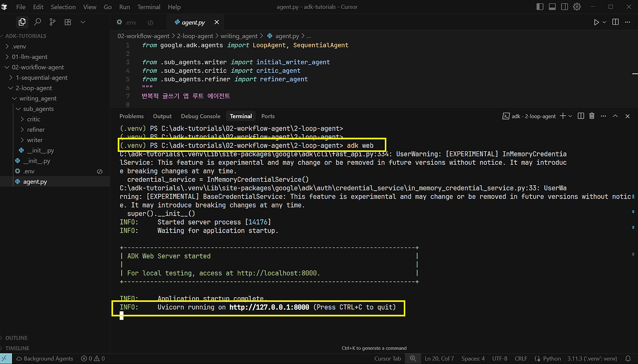Image resolution: width=638 pixels, height=364 pixels.
Task: Switch to the Problems panel tab
Action: [132, 116]
